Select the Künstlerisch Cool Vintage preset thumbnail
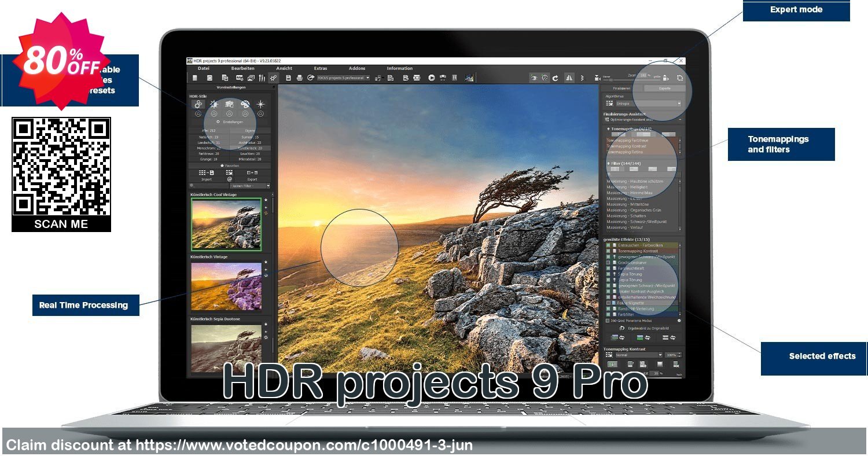This screenshot has width=868, height=456. pyautogui.click(x=227, y=225)
